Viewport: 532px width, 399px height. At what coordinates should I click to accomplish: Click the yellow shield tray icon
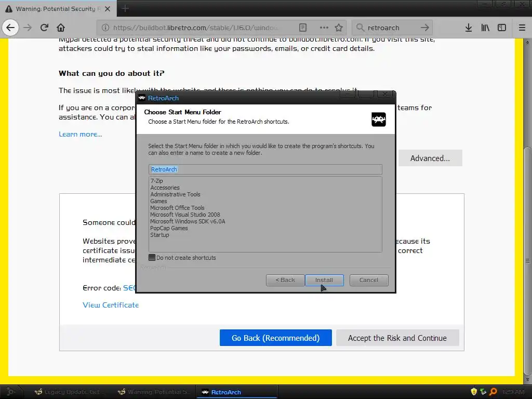coord(474,392)
